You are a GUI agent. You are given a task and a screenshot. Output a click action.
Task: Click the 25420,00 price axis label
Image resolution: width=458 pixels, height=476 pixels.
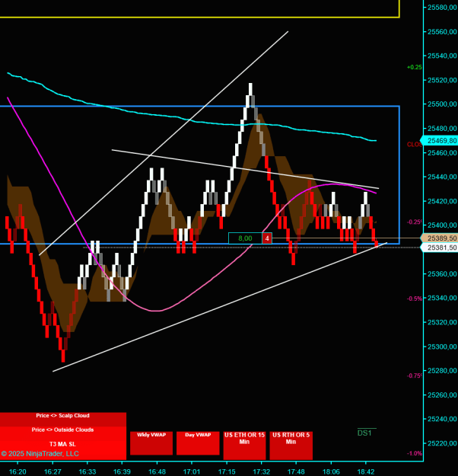(442, 201)
